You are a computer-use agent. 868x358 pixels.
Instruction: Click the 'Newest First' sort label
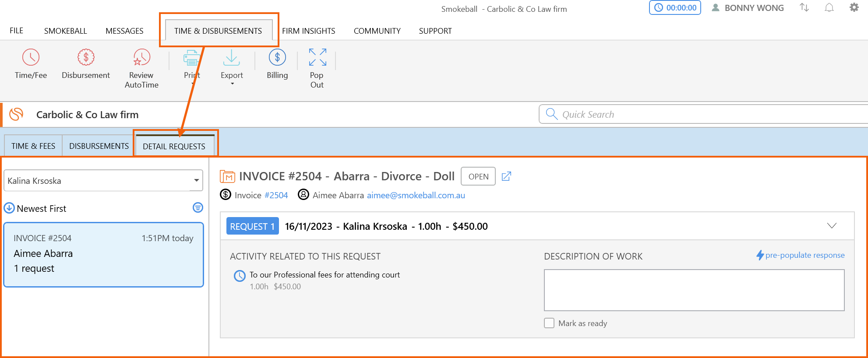tap(42, 208)
